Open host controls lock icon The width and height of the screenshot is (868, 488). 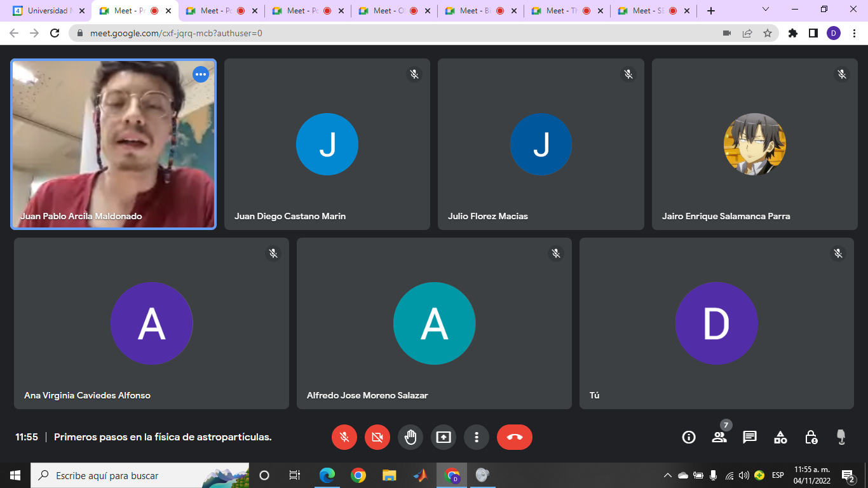point(811,437)
